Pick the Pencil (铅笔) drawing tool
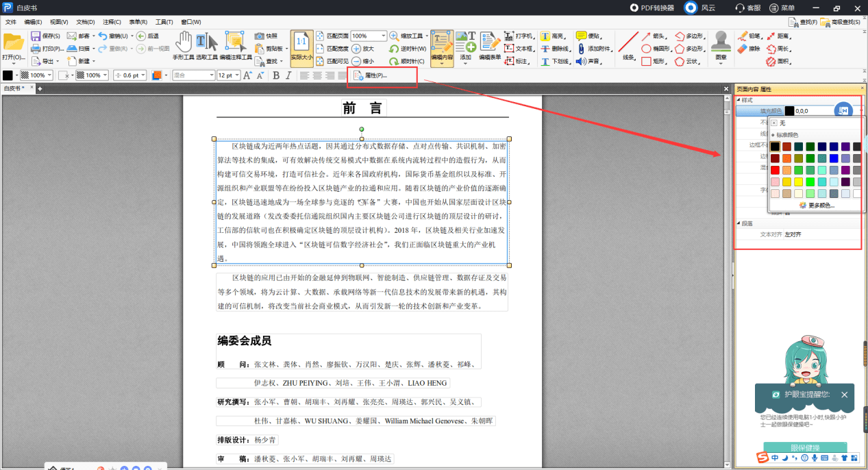 tap(748, 36)
